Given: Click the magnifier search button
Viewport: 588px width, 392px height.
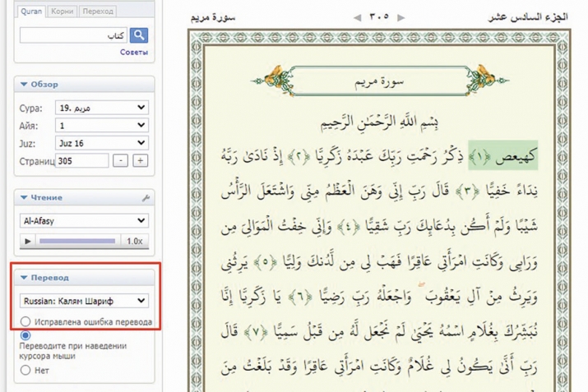Looking at the screenshot, I should 140,35.
